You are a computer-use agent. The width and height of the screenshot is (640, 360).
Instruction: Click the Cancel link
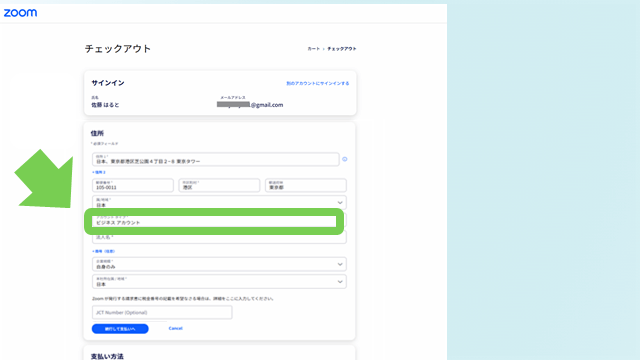tap(176, 329)
